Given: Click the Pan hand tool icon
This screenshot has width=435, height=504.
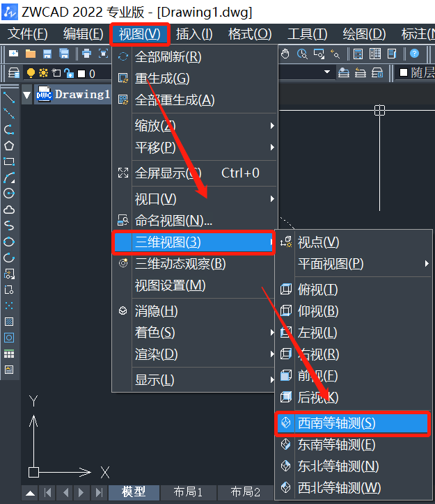Looking at the screenshot, I should pos(286,54).
